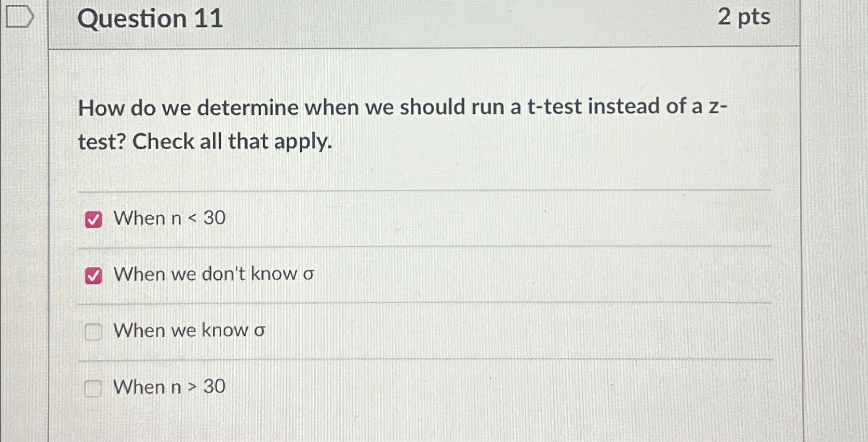This screenshot has width=868, height=442.
Task: Click the empty box beside 'When we know σ'
Action: pos(94,332)
